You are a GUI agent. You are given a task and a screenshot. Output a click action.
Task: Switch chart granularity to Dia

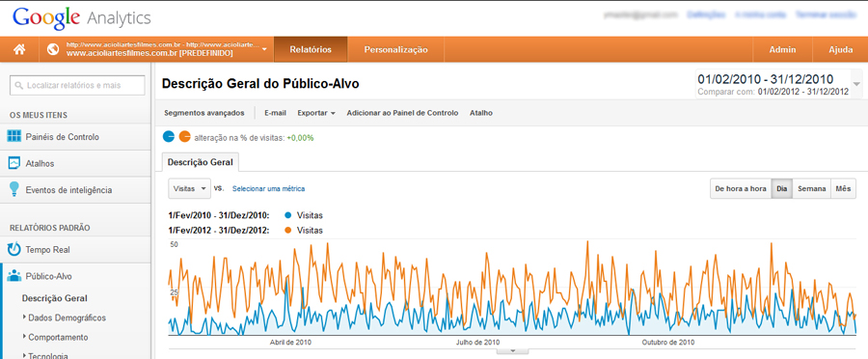click(781, 189)
